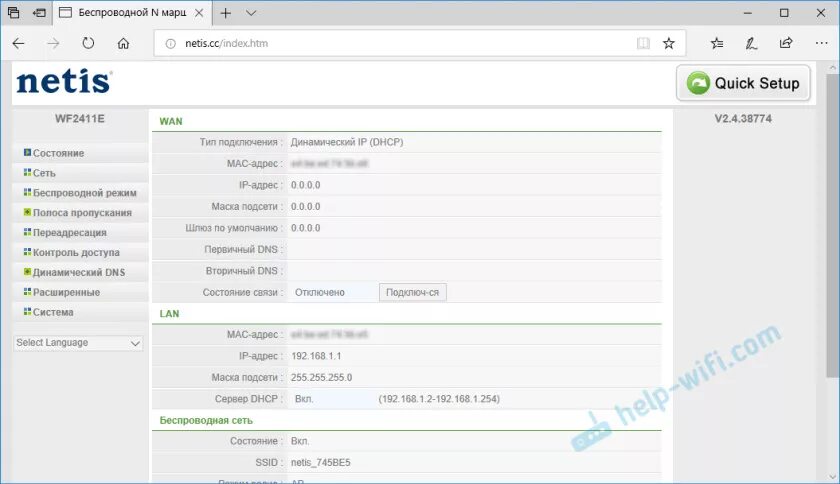Screen dimensions: 840x484
Task: Open the browser home page
Action: (x=123, y=43)
